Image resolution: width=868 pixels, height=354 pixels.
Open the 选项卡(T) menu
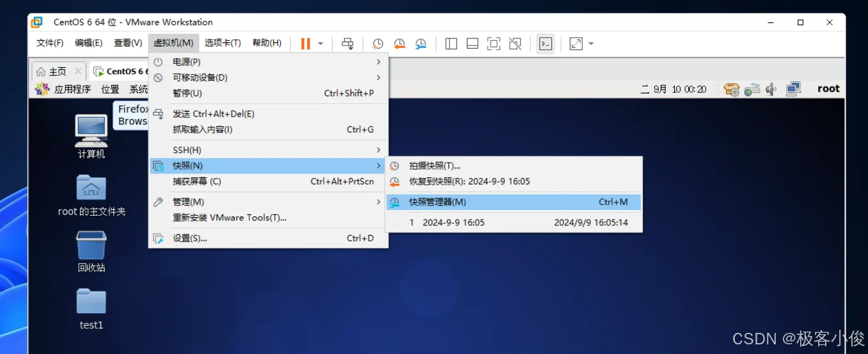(223, 43)
